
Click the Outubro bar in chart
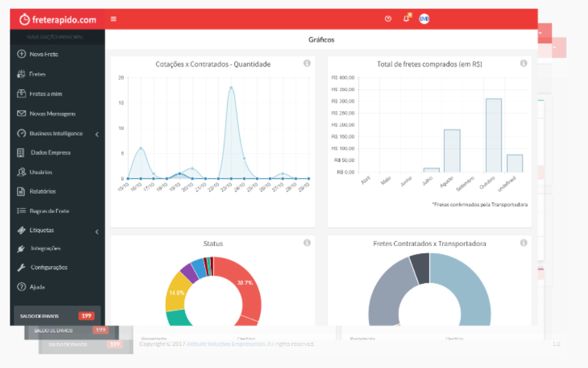[493, 136]
